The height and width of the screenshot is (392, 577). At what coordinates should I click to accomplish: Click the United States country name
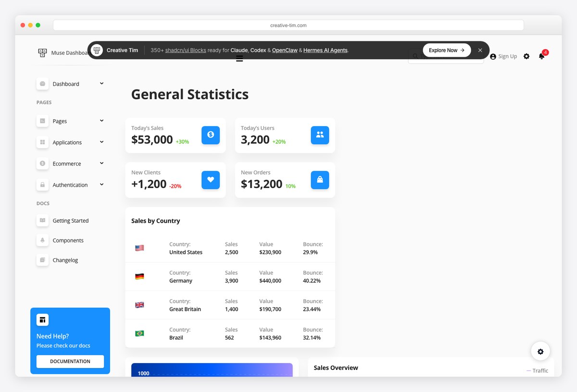coord(186,252)
